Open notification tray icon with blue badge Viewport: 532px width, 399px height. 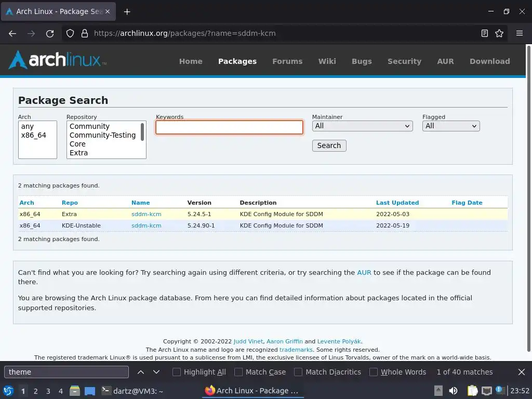click(x=500, y=390)
